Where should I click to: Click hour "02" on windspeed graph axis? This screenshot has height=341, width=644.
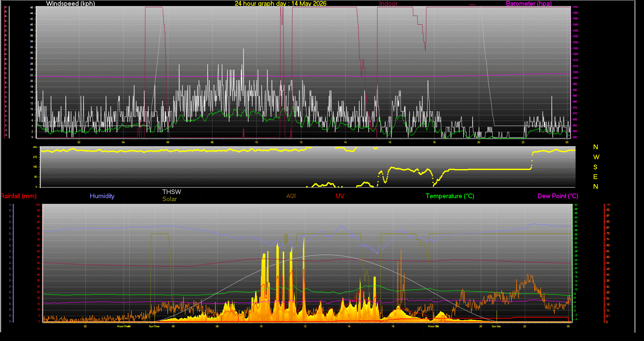coord(79,142)
